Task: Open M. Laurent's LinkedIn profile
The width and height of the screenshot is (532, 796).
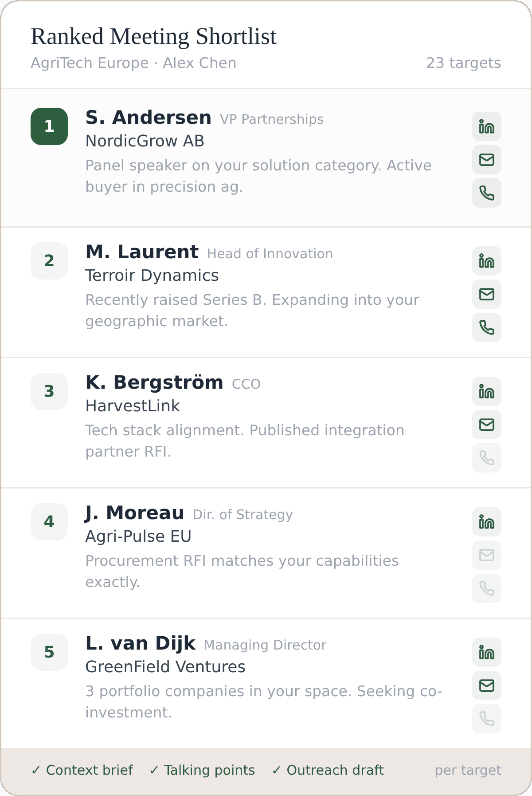Action: tap(486, 261)
